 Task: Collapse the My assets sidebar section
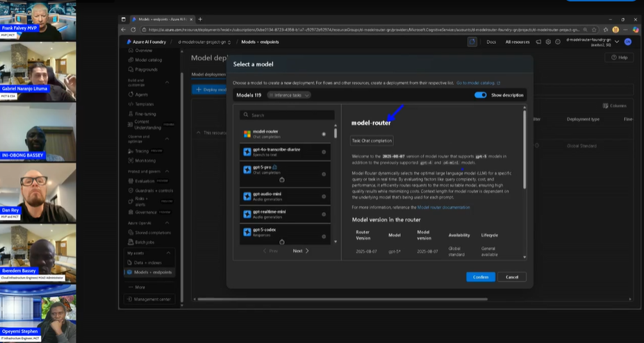pyautogui.click(x=167, y=253)
